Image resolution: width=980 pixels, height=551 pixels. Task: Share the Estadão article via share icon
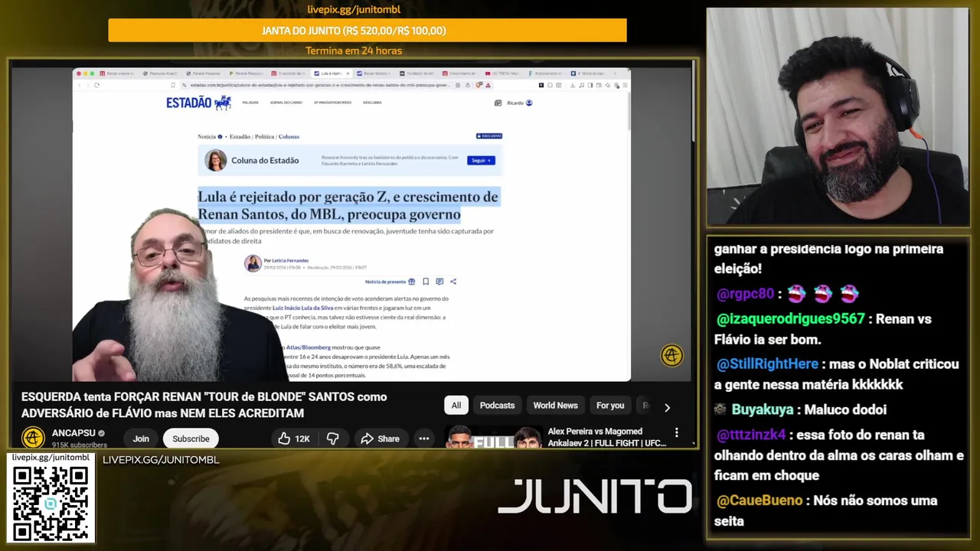(x=453, y=282)
